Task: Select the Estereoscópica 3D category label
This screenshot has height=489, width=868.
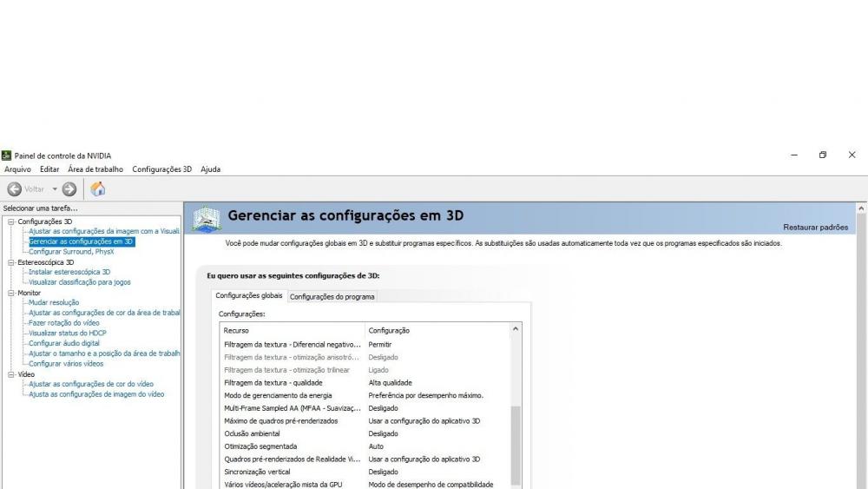Action: coord(45,262)
